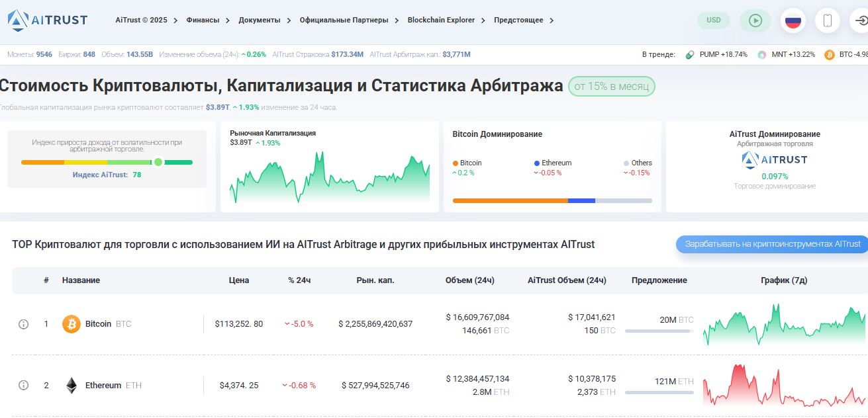Expand the chevron beside Blockchain Explorer
The width and height of the screenshot is (868, 418).
coord(483,21)
